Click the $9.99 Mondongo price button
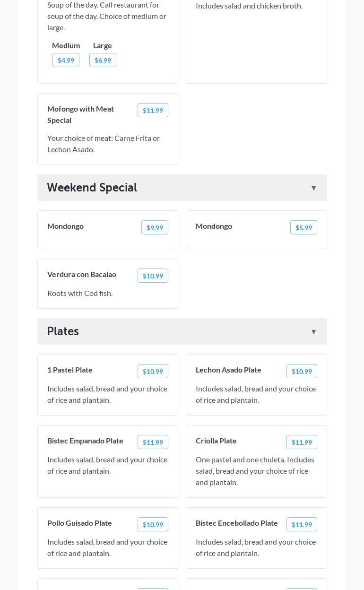This screenshot has height=590, width=364. click(x=155, y=227)
